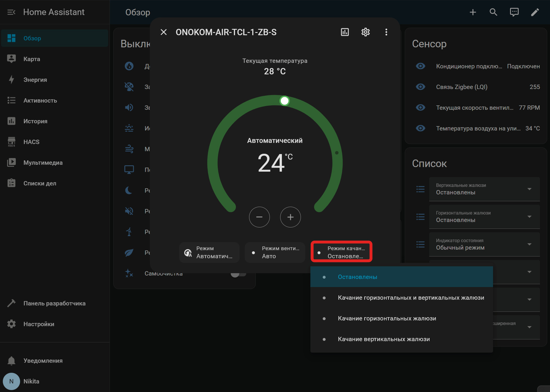Toggle the Самоочистка switch
Viewport: 550px width, 392px height.
tap(238, 274)
